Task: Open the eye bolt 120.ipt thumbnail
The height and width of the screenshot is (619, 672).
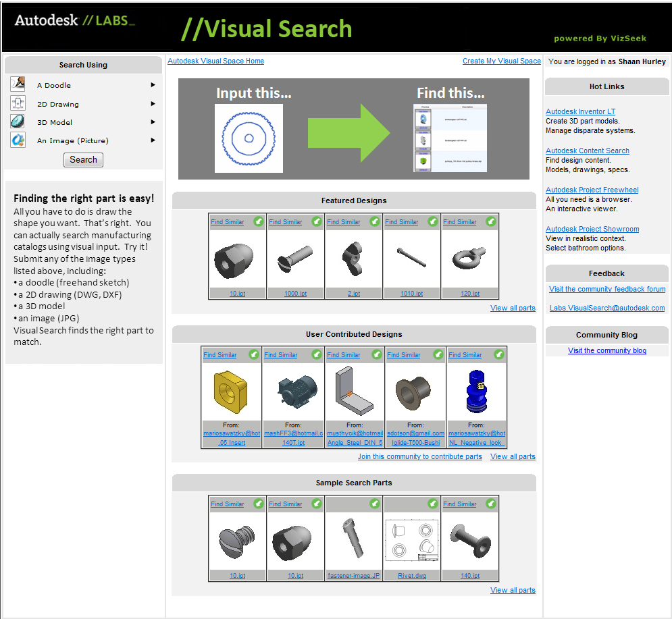Action: [x=469, y=258]
